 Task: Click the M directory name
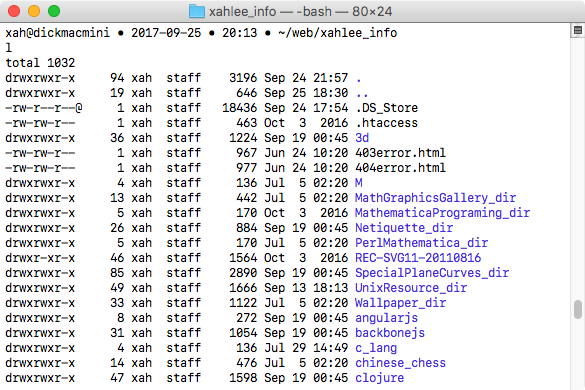359,183
